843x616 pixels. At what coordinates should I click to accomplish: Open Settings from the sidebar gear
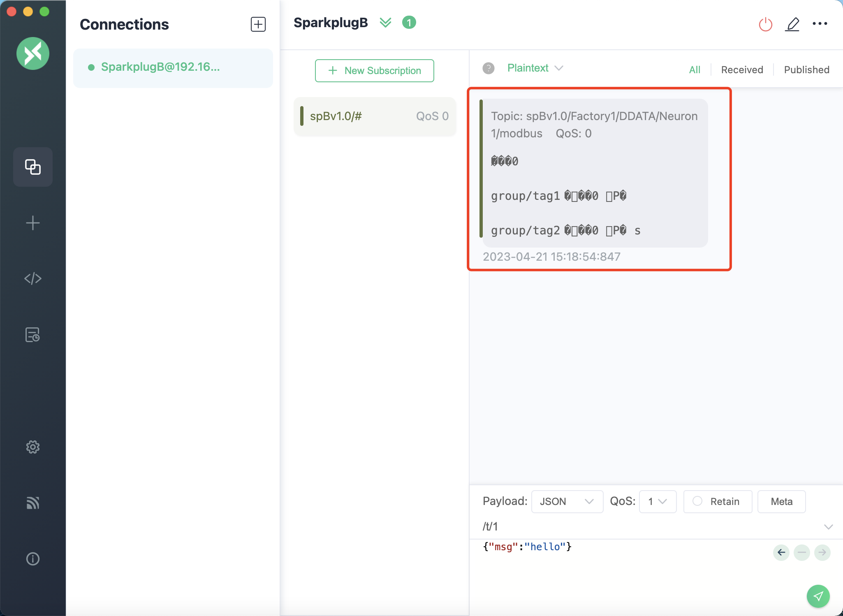(x=33, y=447)
